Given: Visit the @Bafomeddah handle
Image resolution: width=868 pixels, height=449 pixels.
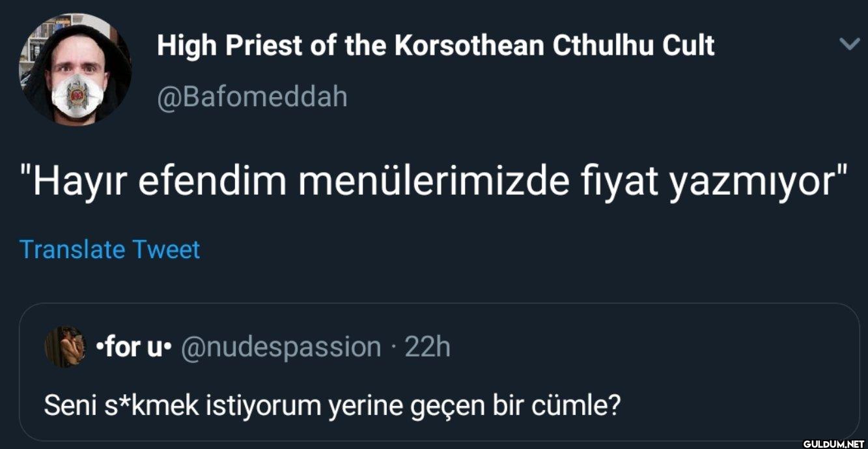Looking at the screenshot, I should (x=252, y=97).
